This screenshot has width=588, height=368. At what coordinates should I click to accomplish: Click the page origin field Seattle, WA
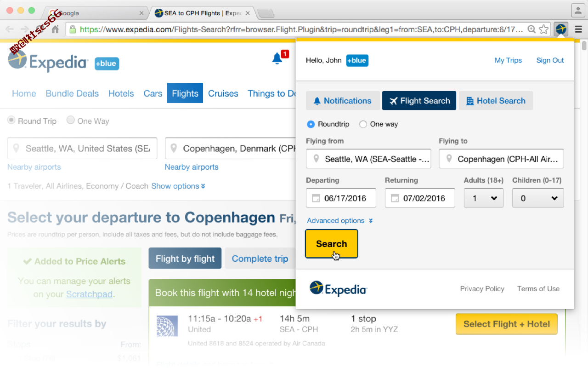click(82, 149)
